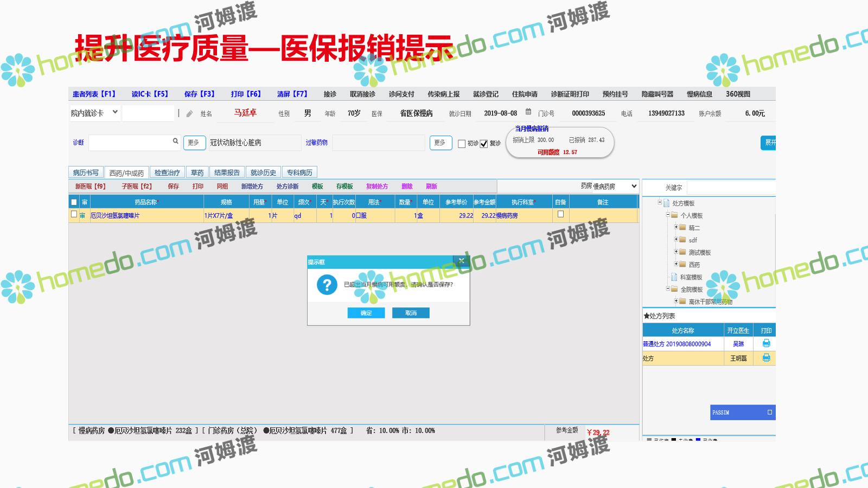Click the 精二 folder icon

pyautogui.click(x=682, y=227)
